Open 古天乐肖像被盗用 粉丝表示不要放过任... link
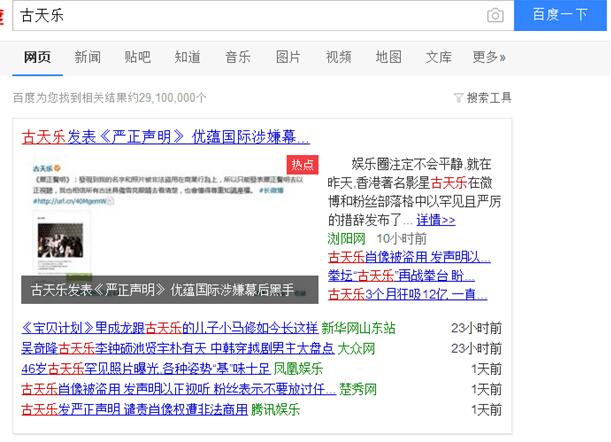611x442 pixels. (x=178, y=389)
